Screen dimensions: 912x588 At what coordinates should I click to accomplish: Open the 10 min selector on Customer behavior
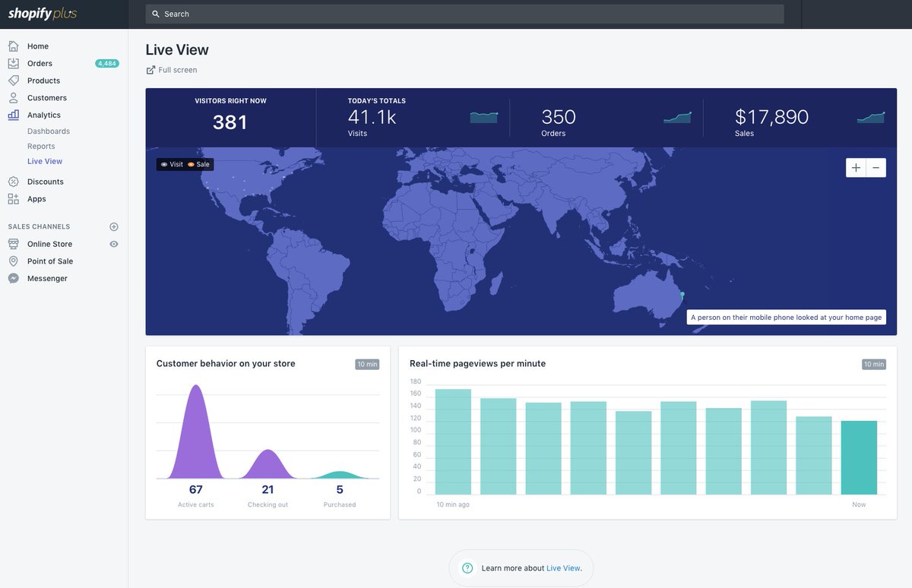(x=366, y=365)
